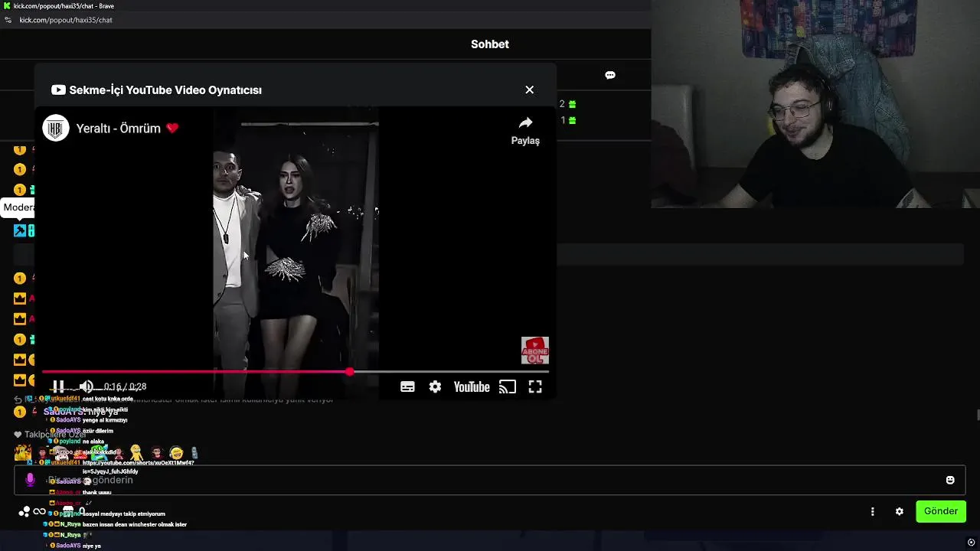980x551 pixels.
Task: Open the YouTube shorts link in chat
Action: 138,467
